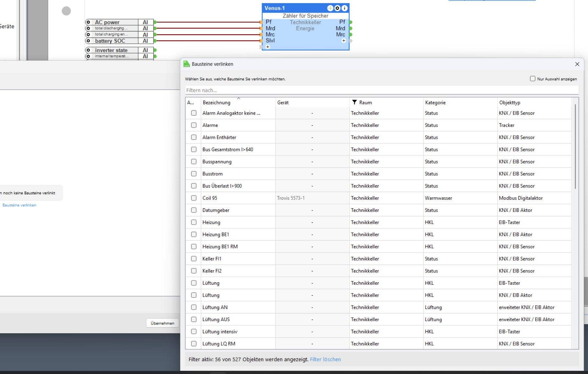
Task: Click the Keller FI2 row name
Action: 212,271
